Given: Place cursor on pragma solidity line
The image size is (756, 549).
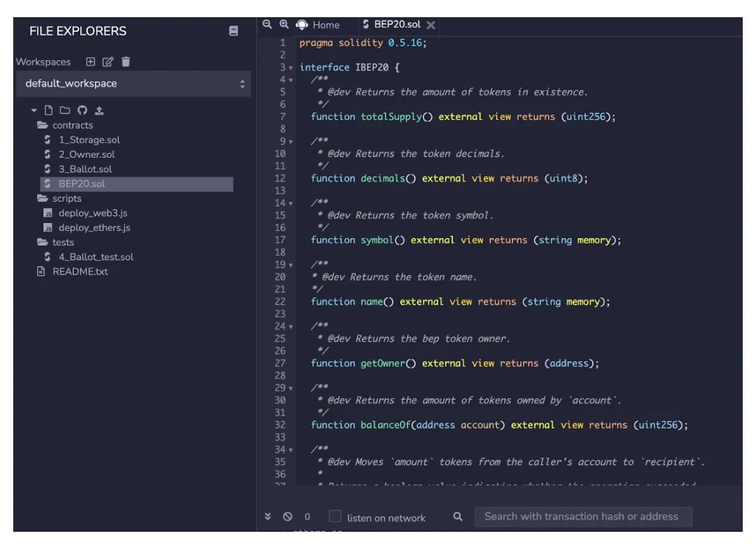Looking at the screenshot, I should [x=363, y=43].
